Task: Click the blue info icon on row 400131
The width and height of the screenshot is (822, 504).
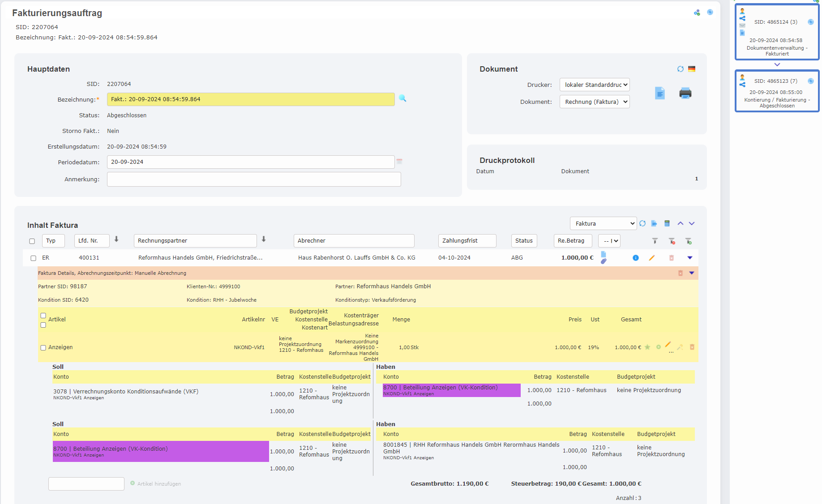Action: click(635, 258)
